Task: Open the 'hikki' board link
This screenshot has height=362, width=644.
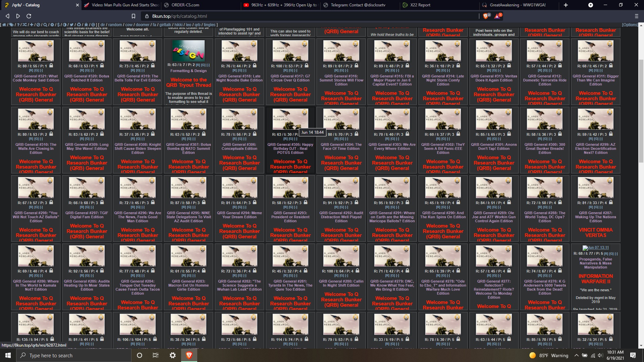Action: (178, 25)
